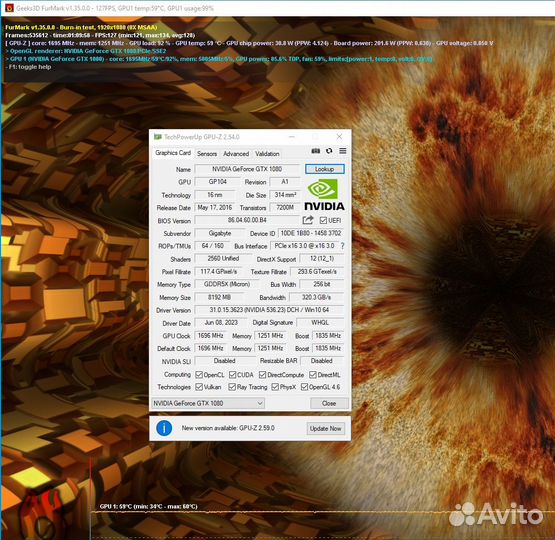Click the Subvendor field Gigabyte
Screen dimensions: 555x540
220,233
